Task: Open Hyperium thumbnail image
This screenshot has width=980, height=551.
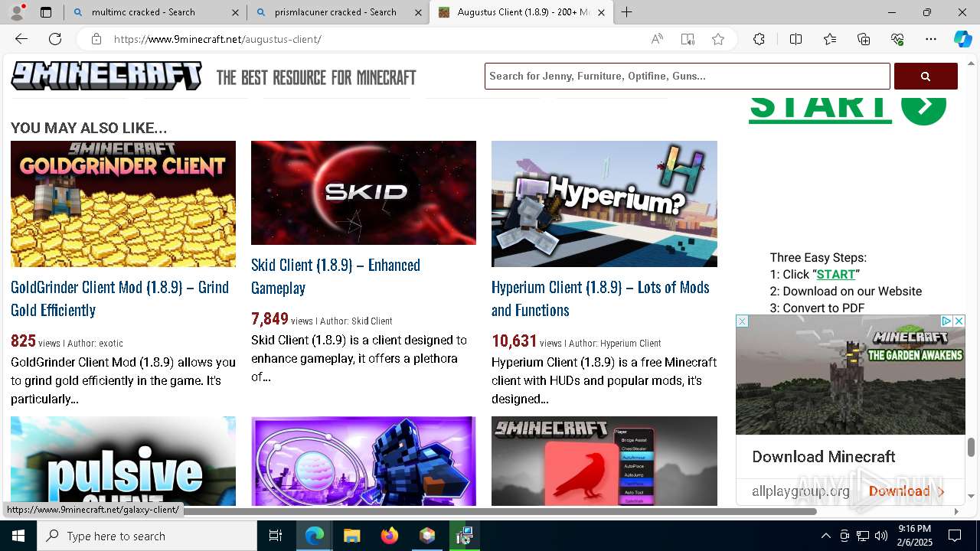Action: click(x=604, y=204)
